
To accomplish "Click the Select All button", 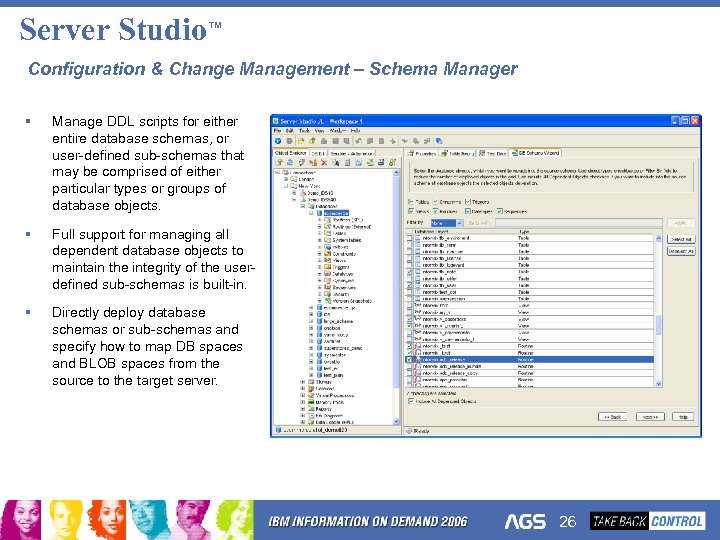I will (x=681, y=239).
